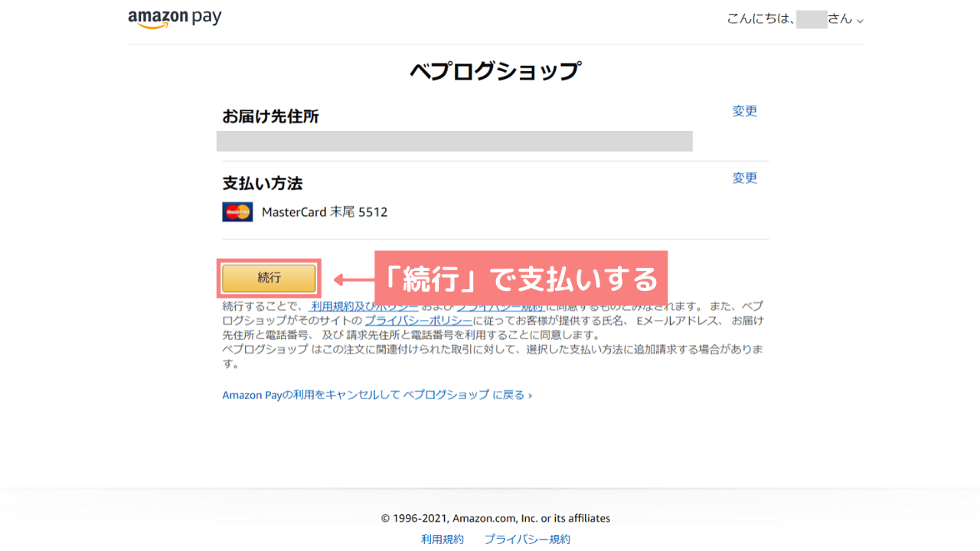Open the shop's プライバシーポリシー link
Viewport: 980px width, 551px height.
[418, 321]
